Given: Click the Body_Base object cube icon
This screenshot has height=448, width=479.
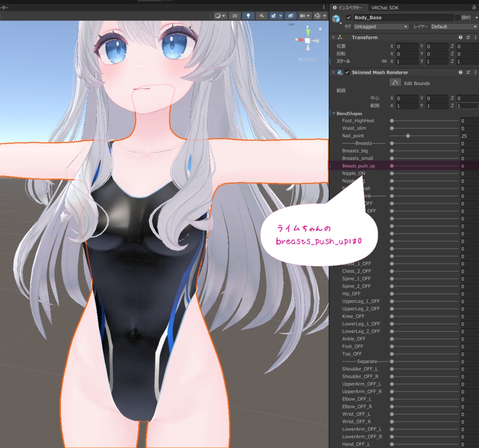Looking at the screenshot, I should click(x=336, y=19).
